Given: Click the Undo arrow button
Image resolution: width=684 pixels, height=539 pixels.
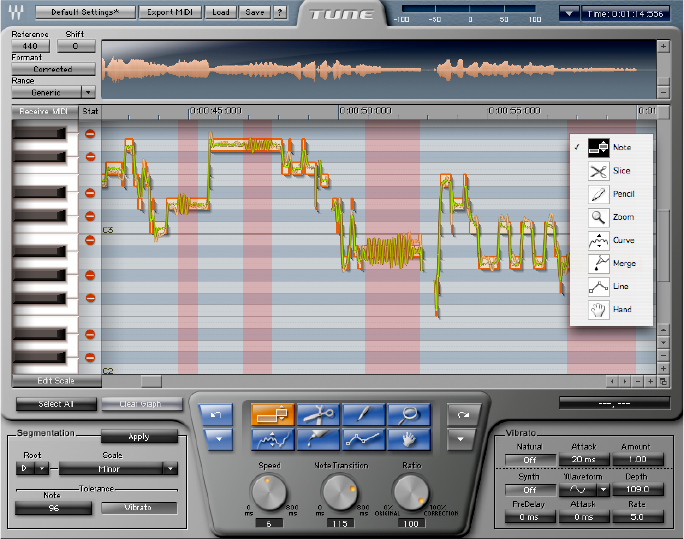Looking at the screenshot, I should 215,415.
